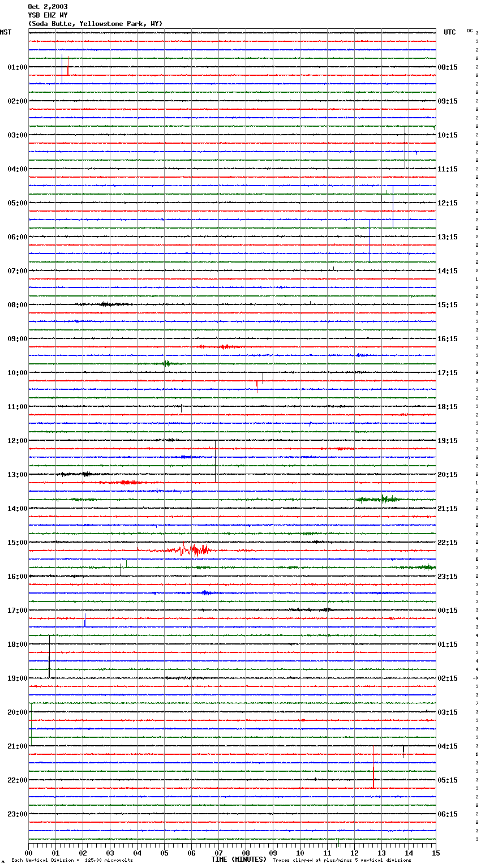Select the "21:00" MST time label
481x868 pixels.
[18, 746]
